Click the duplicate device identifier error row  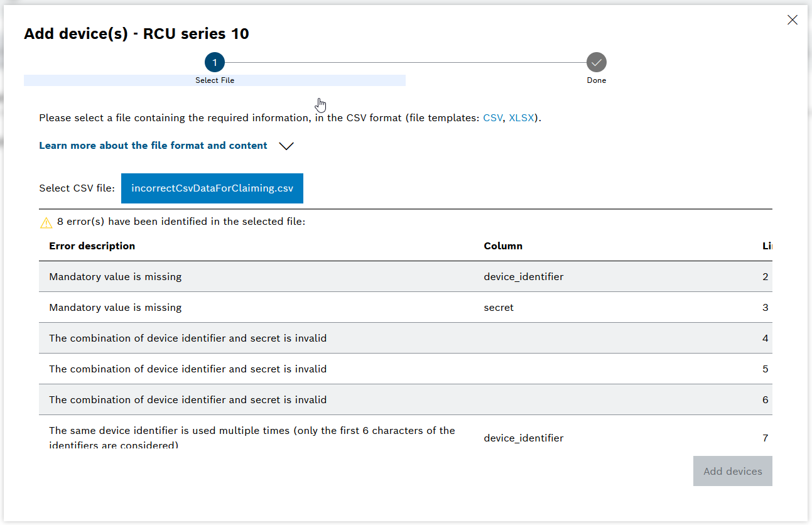pos(252,436)
